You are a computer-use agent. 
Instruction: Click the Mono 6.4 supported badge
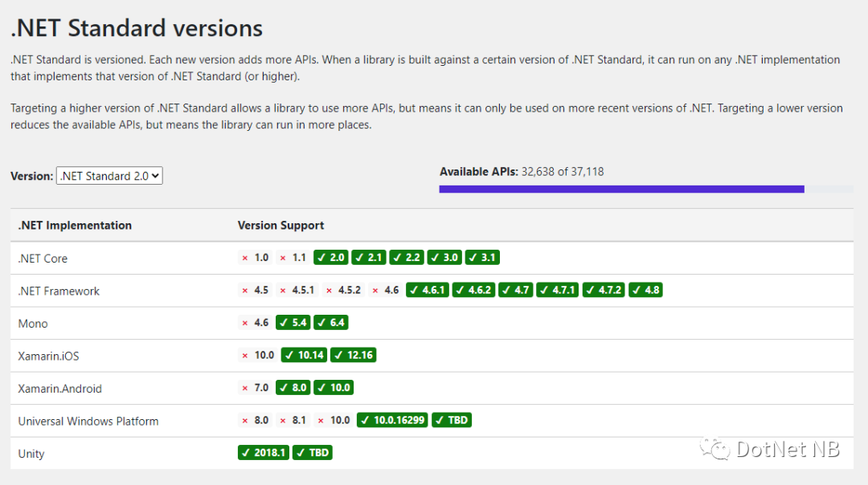tap(331, 323)
